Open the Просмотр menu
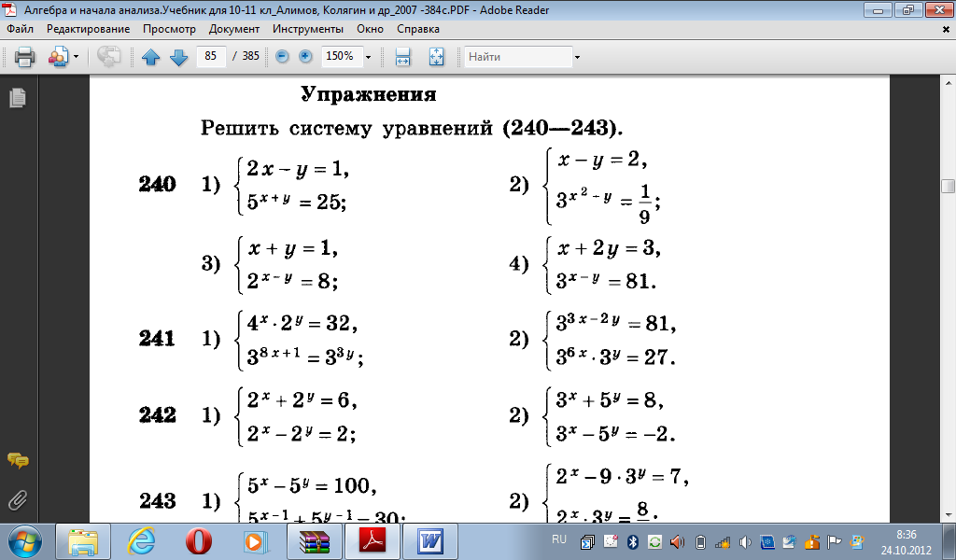This screenshot has width=956, height=560. coord(169,29)
